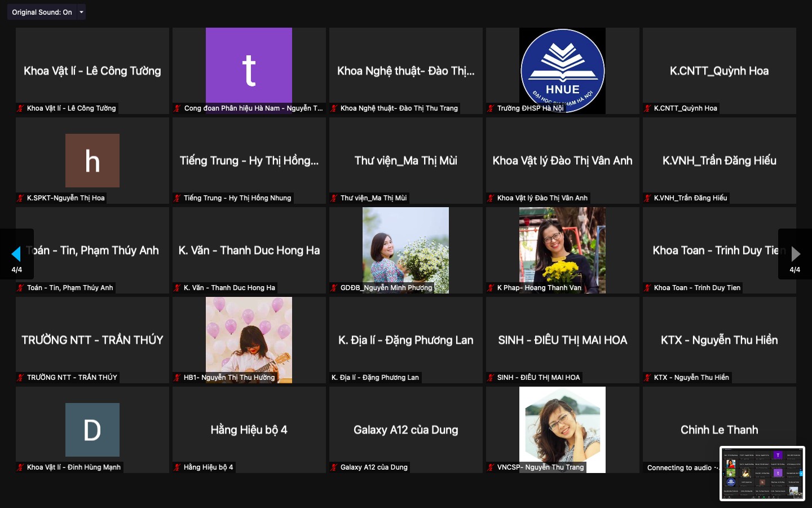Open the dropdown arrow beside Original Sound
The width and height of the screenshot is (812, 508).
click(x=81, y=12)
